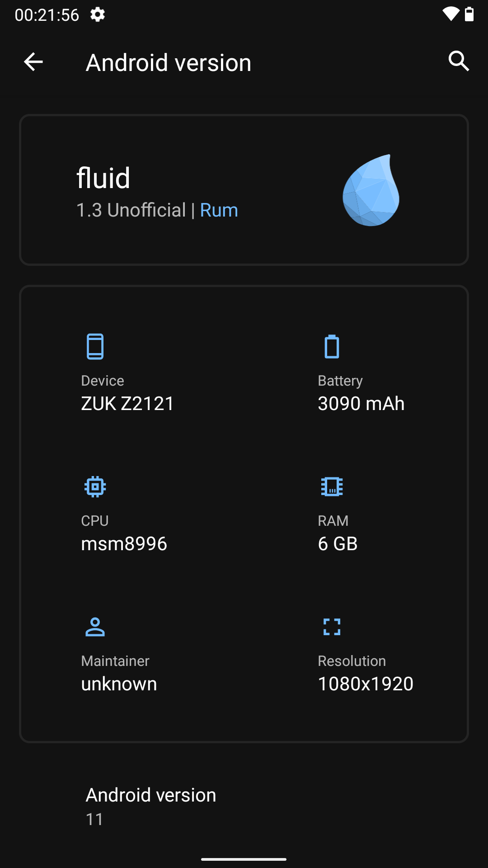Tap the RAM memory icon
Screen dimensions: 488x868
pyautogui.click(x=332, y=487)
